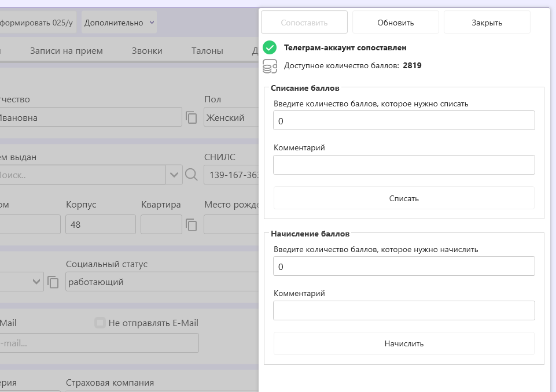The width and height of the screenshot is (556, 392).
Task: Click copy icon next to Квартира field
Action: (x=191, y=225)
